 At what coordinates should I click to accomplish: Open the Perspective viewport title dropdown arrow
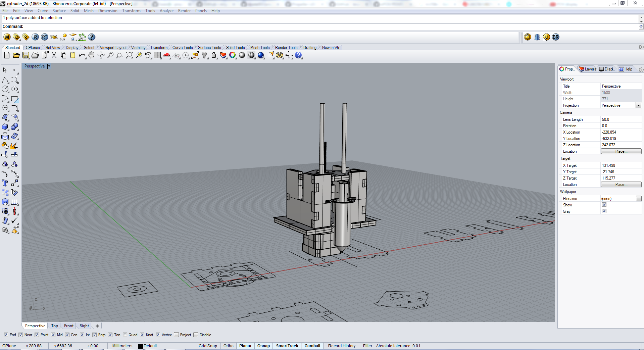pyautogui.click(x=49, y=66)
